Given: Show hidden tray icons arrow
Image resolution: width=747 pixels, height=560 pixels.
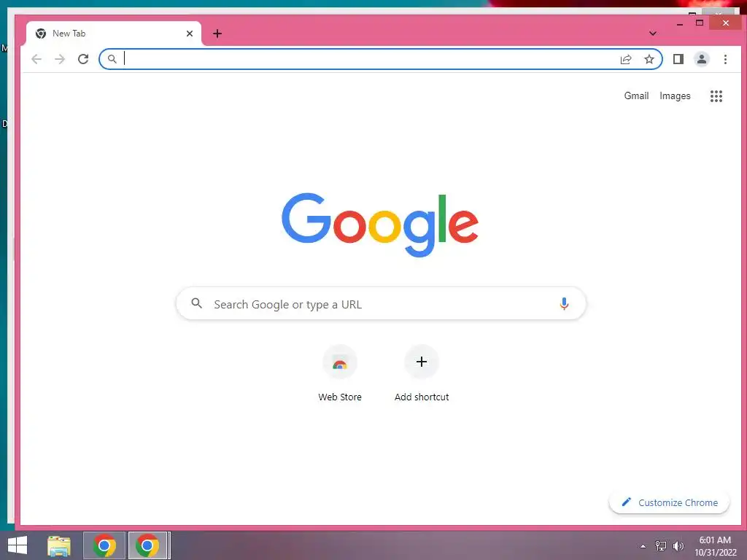Looking at the screenshot, I should click(x=643, y=546).
